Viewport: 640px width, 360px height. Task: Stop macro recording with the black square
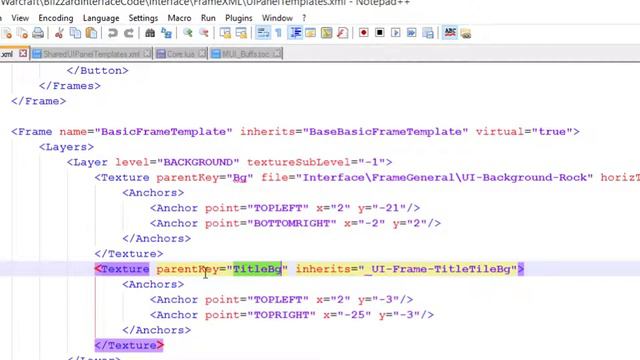tap(380, 33)
